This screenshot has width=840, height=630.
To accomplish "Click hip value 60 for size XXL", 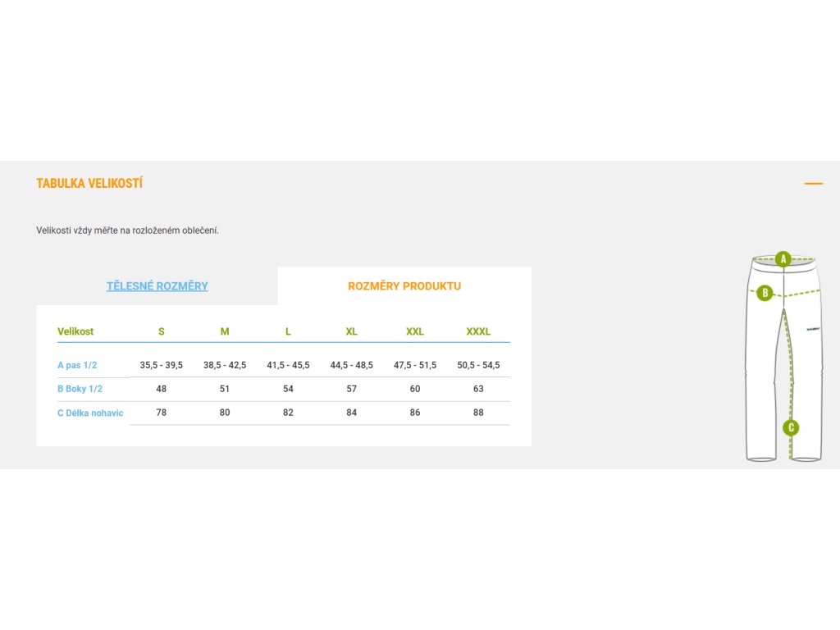I will click(x=415, y=389).
